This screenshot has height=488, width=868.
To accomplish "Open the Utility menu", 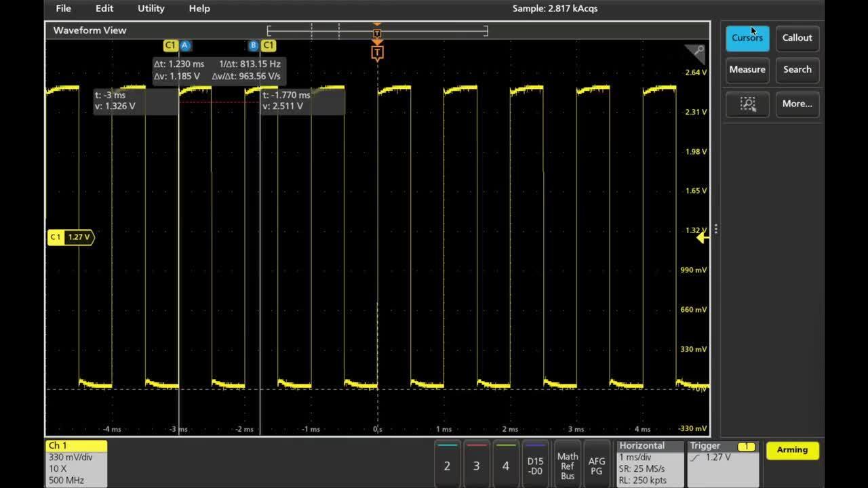I will point(150,8).
